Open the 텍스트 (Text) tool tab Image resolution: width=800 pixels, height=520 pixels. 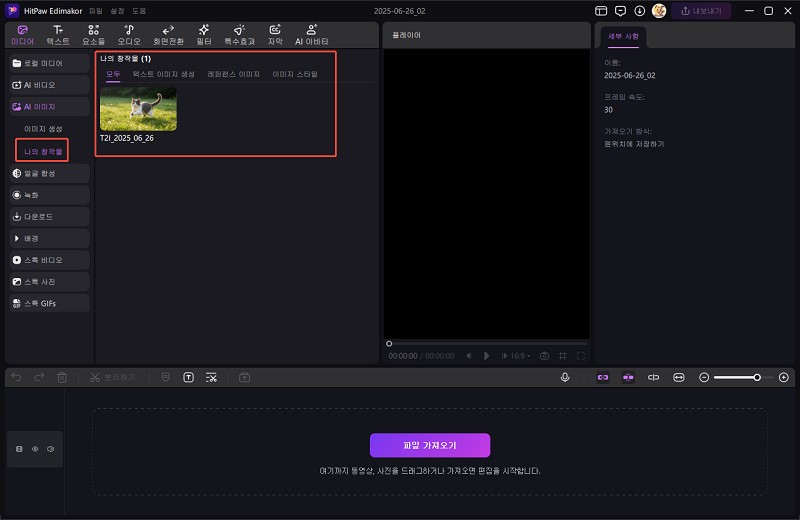coord(58,35)
